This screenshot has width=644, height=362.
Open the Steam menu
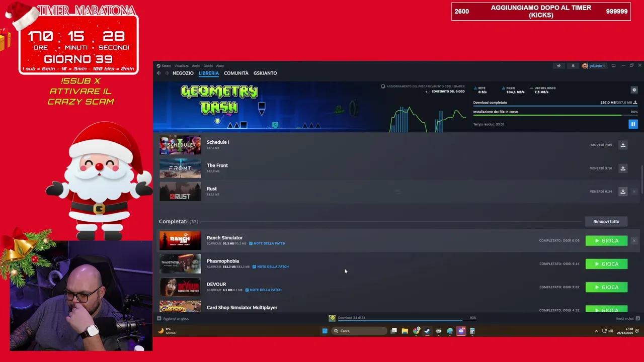tap(164, 66)
